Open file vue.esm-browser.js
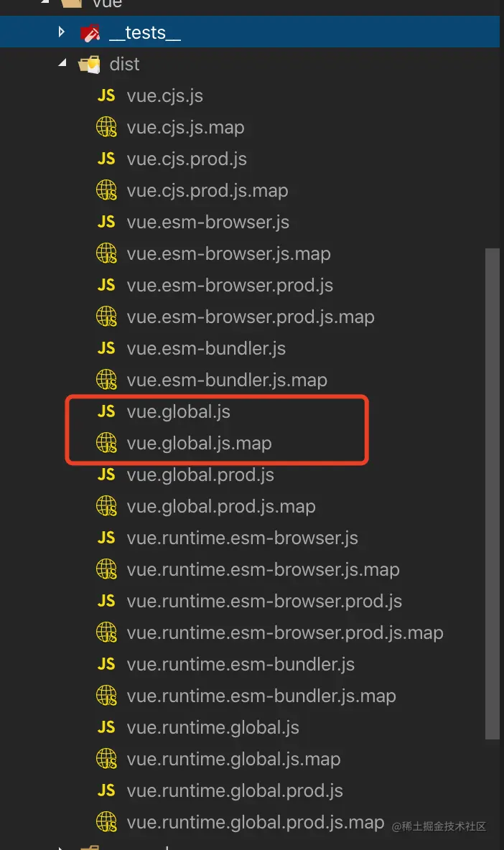The height and width of the screenshot is (850, 504). click(207, 223)
